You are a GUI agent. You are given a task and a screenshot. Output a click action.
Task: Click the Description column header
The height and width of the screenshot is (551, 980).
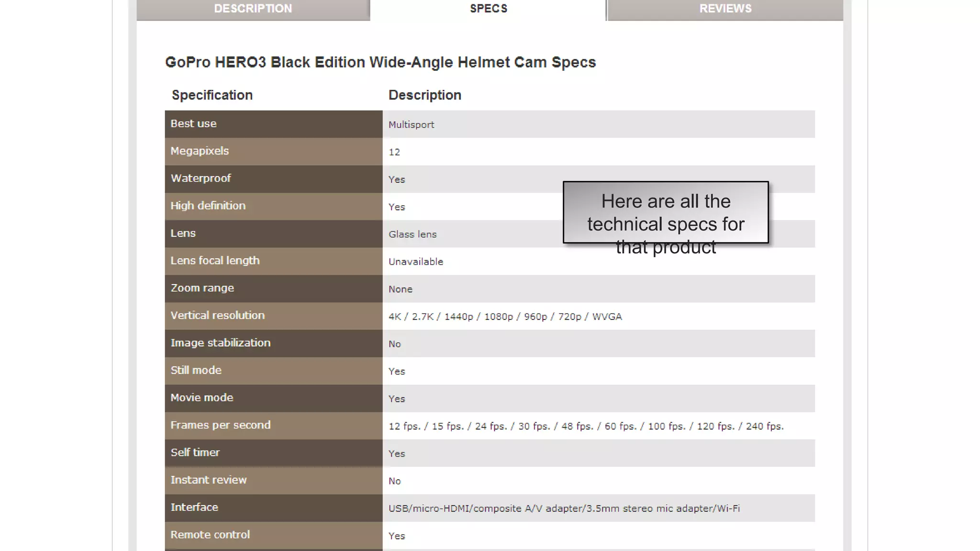424,95
